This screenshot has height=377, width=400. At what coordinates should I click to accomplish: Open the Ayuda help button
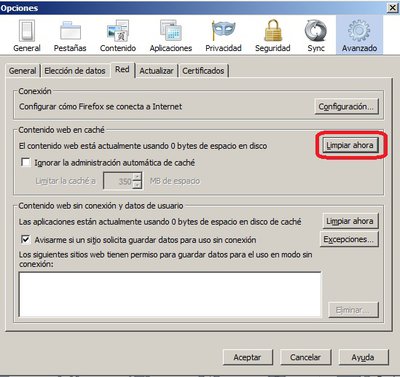point(363,357)
